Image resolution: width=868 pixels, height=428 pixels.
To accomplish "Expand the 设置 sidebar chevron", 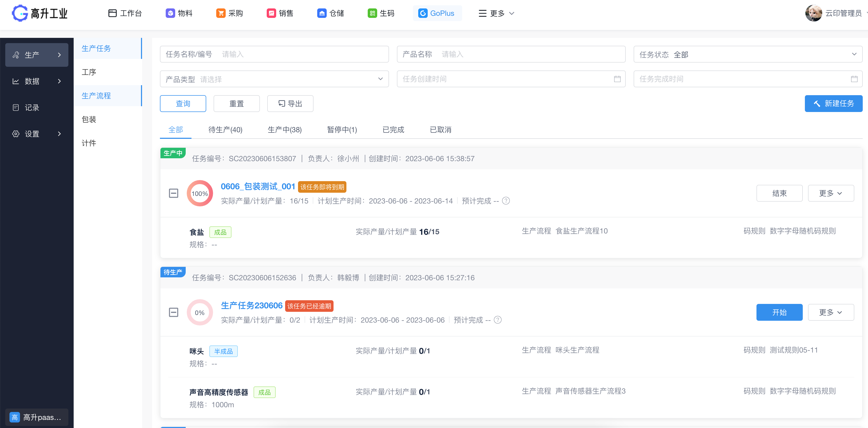I will 59,134.
